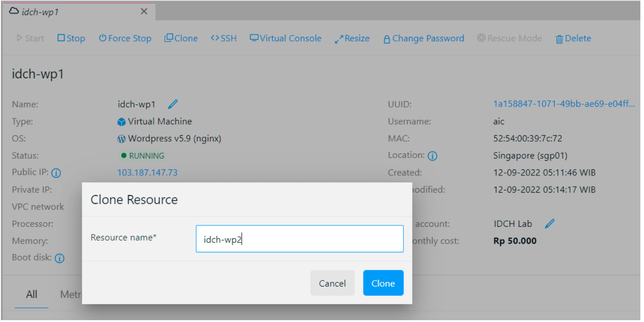Open the Virtual Console
Screen dimensions: 644x322
(286, 38)
